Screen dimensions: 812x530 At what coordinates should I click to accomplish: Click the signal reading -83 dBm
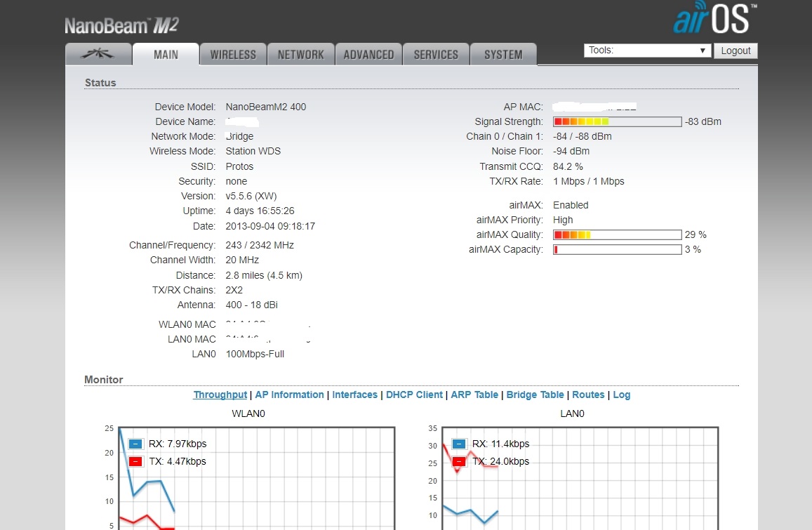pyautogui.click(x=703, y=121)
